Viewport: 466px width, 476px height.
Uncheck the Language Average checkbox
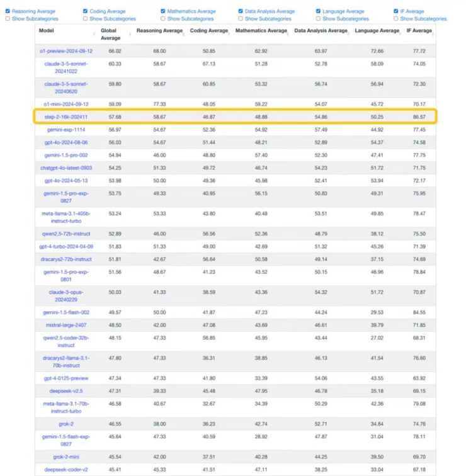(318, 11)
